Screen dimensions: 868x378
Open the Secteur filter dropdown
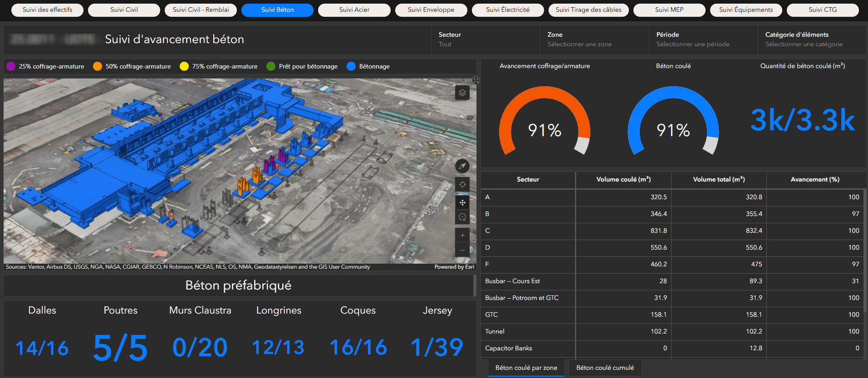[485, 39]
